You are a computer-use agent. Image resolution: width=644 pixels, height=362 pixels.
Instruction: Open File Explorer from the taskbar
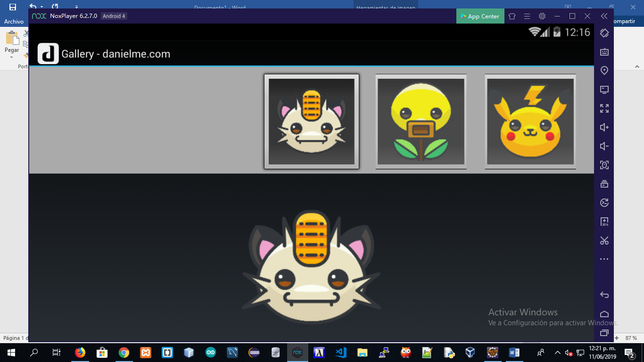362,352
